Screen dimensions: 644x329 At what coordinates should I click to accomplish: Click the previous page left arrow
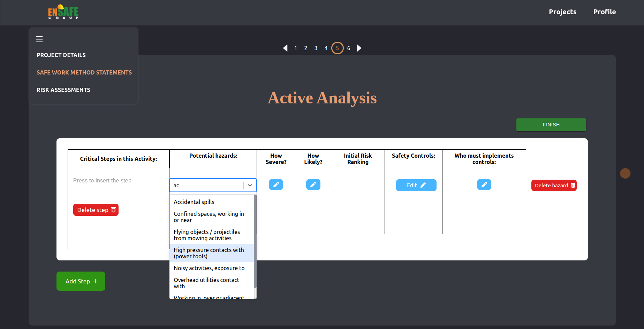pyautogui.click(x=285, y=48)
